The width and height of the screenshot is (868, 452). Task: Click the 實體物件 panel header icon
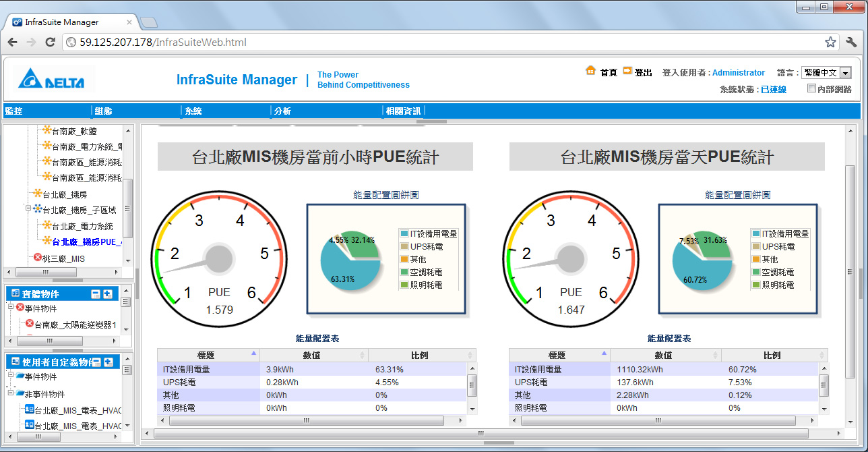click(x=15, y=293)
